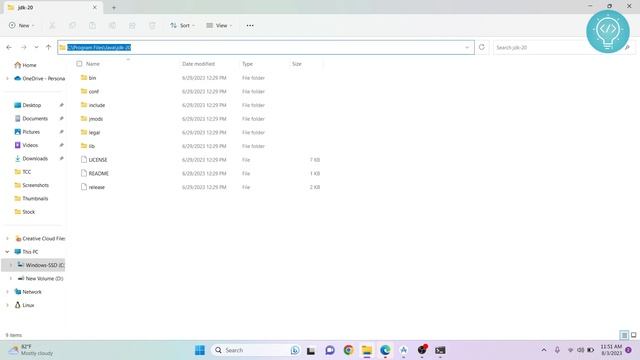This screenshot has height=360, width=640.
Task: Select the README file
Action: pyautogui.click(x=99, y=173)
